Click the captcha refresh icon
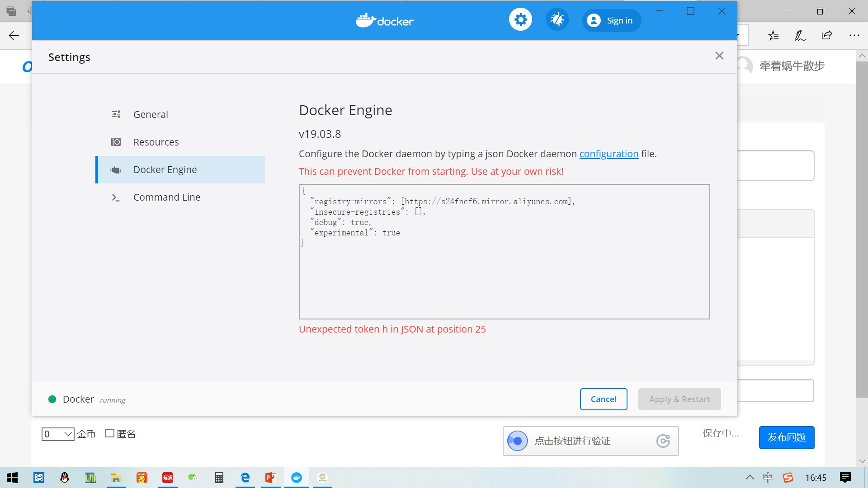This screenshot has width=868, height=488. click(663, 441)
